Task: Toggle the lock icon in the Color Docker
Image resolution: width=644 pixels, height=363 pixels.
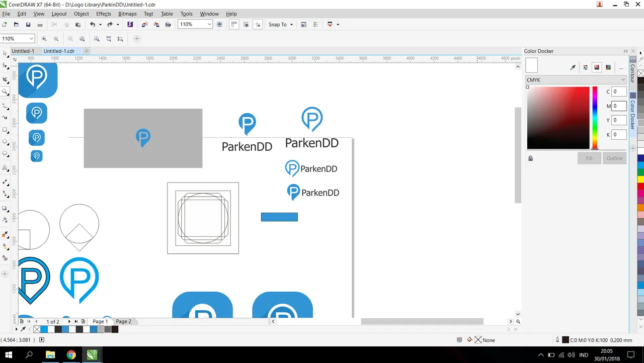Action: (530, 158)
